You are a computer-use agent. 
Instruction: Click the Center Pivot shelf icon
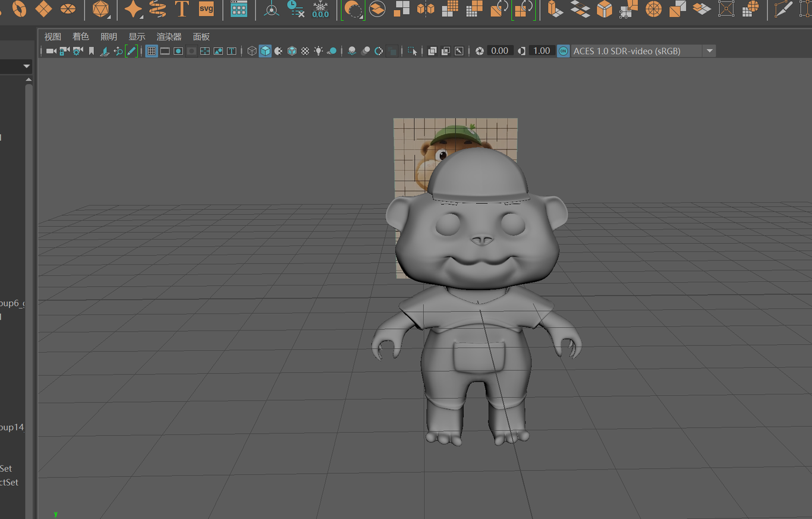[272, 9]
